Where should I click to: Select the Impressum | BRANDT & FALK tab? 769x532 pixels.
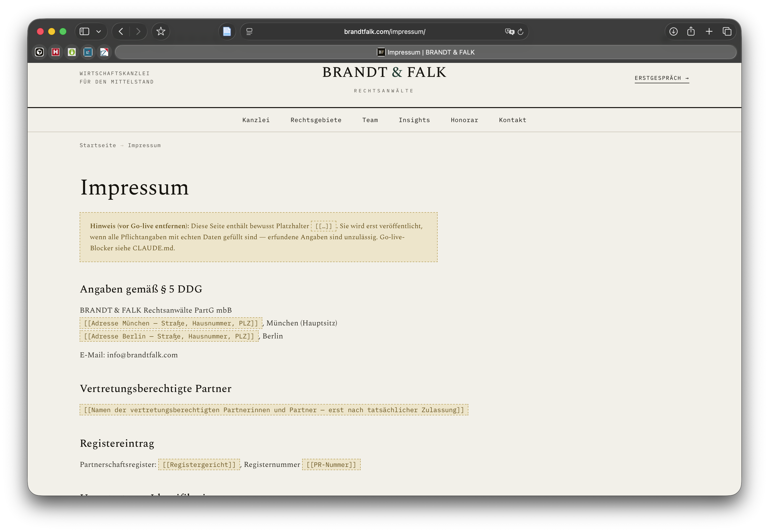coord(425,52)
